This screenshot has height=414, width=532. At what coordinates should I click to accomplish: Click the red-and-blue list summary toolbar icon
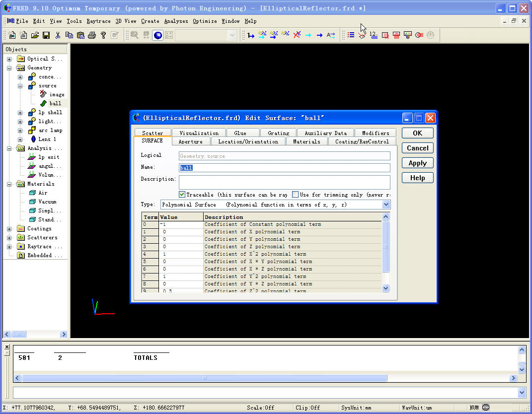pyautogui.click(x=351, y=35)
